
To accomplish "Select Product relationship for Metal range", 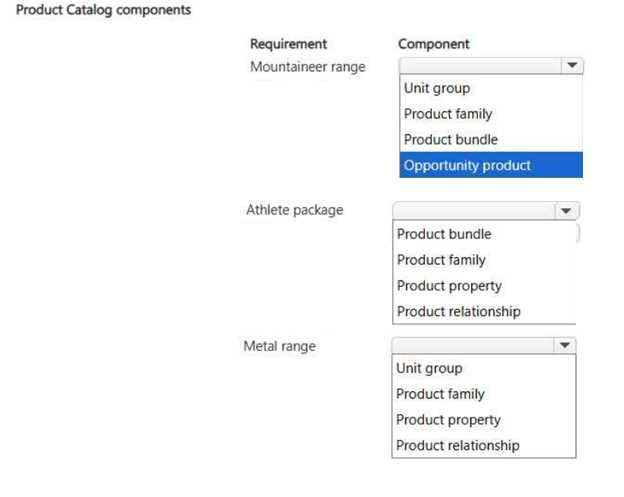I will pos(484,445).
